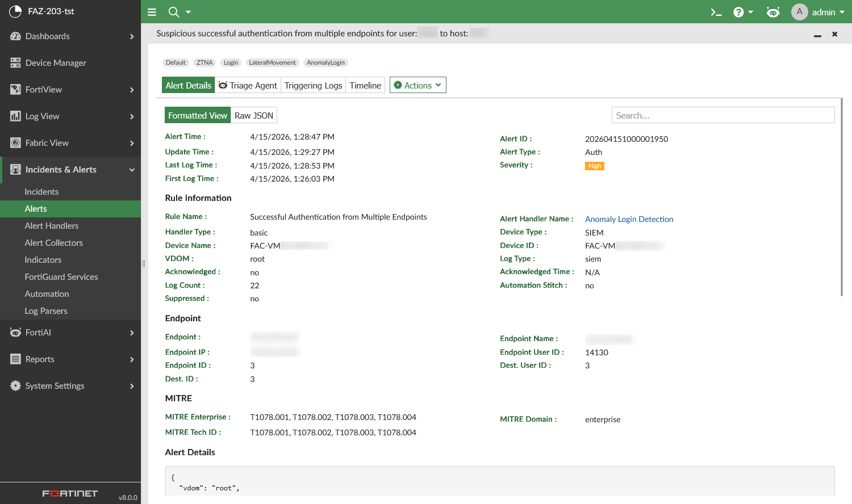Open the Anomaly Login Detection link
Screen dimensions: 852x504
pos(629,219)
